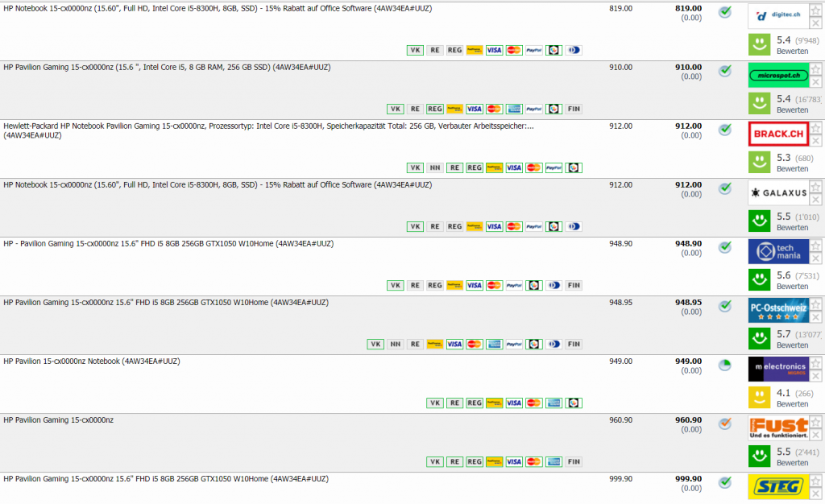Hide the melectronics offer with X icon
Viewport: 825px width, 504px height.
click(815, 376)
